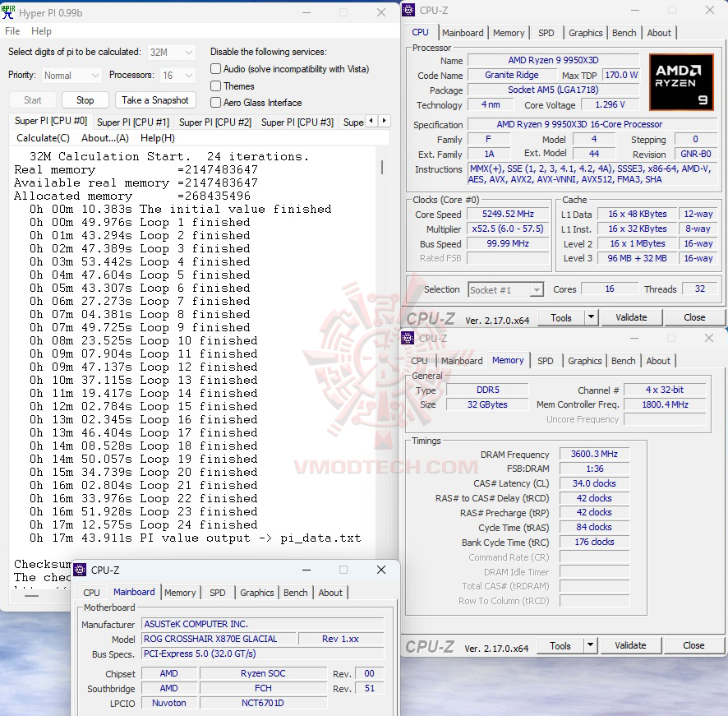728x716 pixels.
Task: Click the CPU-Z icon in top CPU window title
Action: coord(408,10)
